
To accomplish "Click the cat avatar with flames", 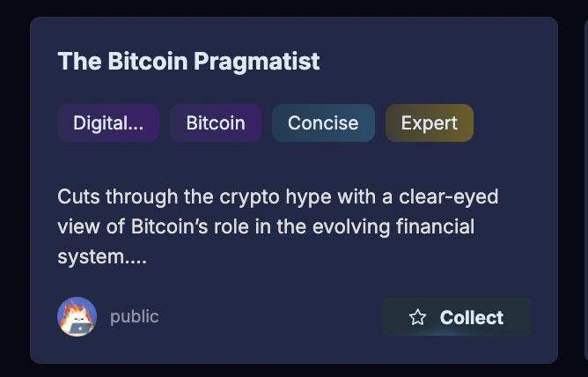I will (77, 316).
